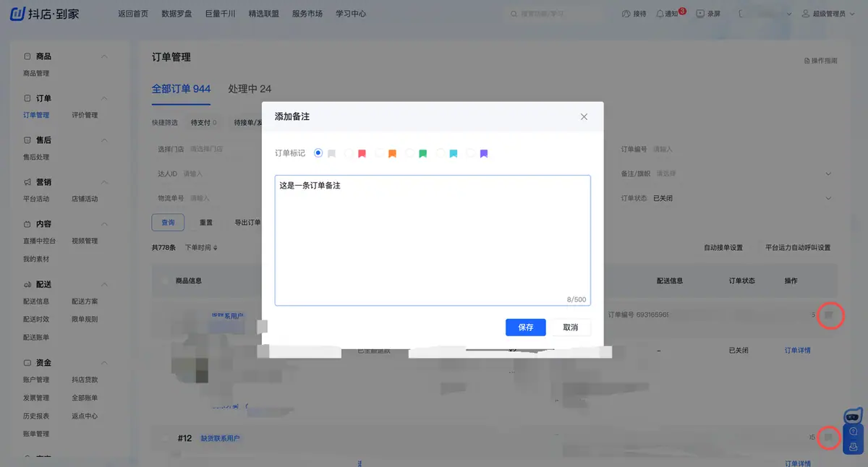The image size is (868, 467).
Task: Click the 营销 megaphone icon in sidebar
Action: click(27, 182)
